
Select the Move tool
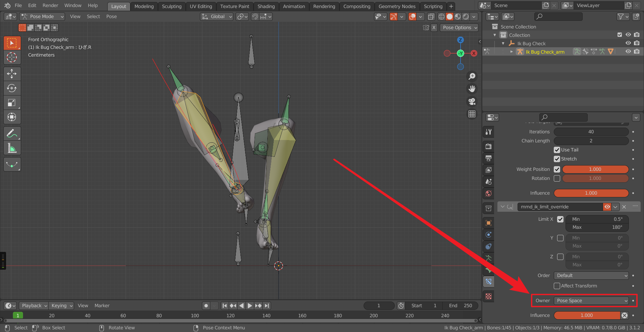point(12,74)
